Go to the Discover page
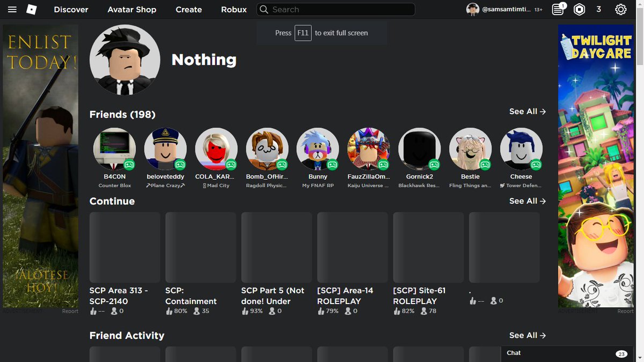Screen dimensions: 644x362 tap(70, 9)
